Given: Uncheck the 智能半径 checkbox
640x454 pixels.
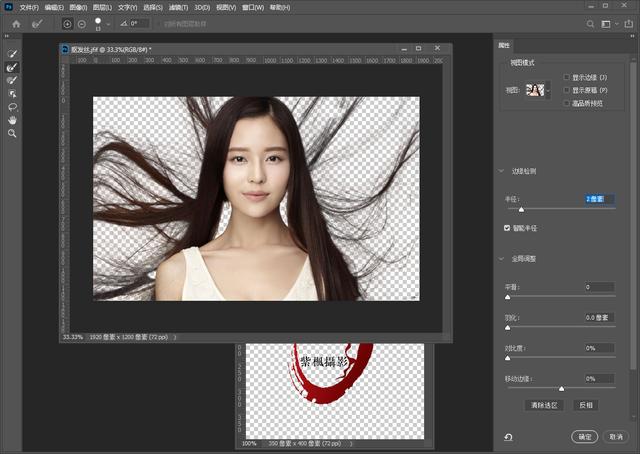Looking at the screenshot, I should [x=508, y=228].
